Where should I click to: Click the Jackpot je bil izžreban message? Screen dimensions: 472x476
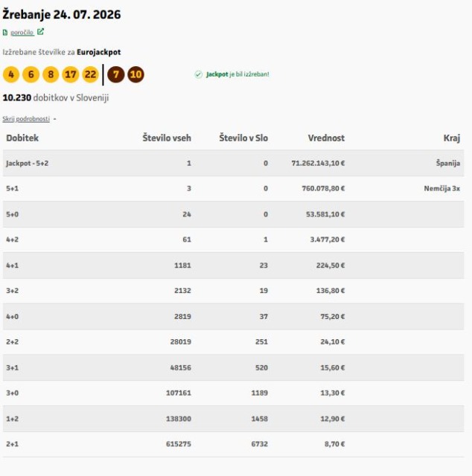(237, 74)
